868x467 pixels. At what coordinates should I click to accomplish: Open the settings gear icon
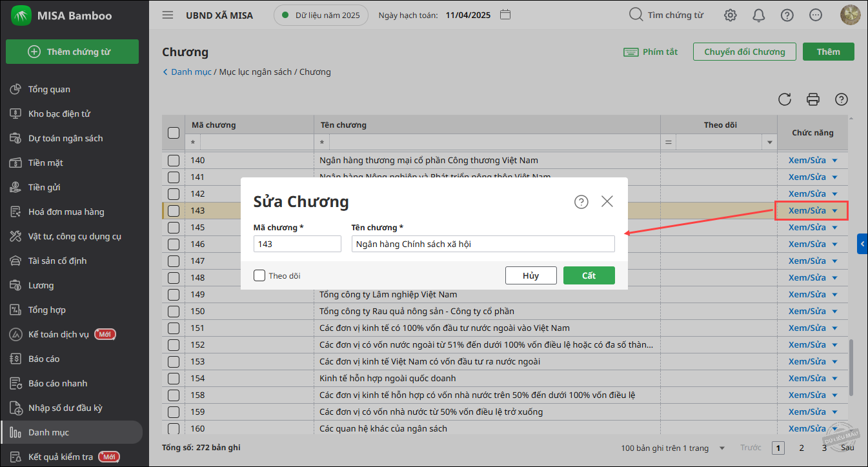[x=731, y=15]
